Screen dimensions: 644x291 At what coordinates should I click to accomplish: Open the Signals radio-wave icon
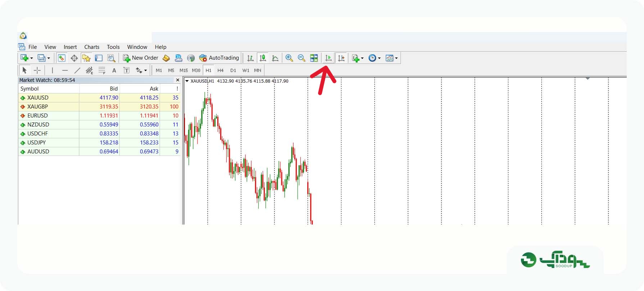tap(191, 58)
